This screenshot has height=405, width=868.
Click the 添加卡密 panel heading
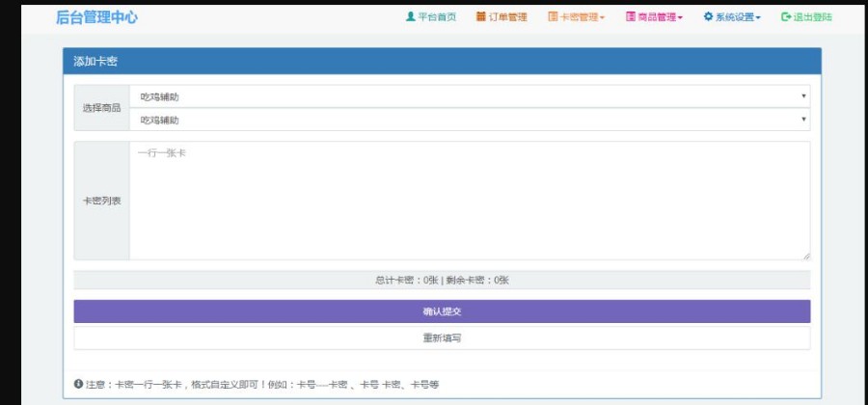(x=95, y=62)
